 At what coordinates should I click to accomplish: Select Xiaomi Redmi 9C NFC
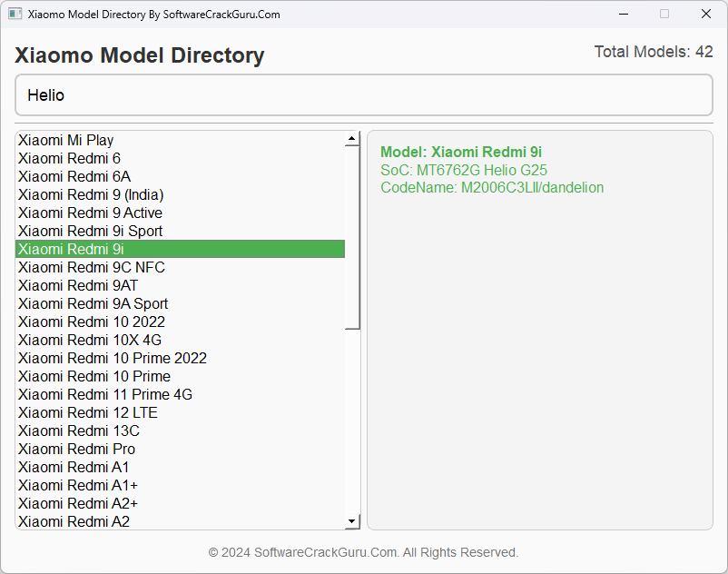pos(180,267)
